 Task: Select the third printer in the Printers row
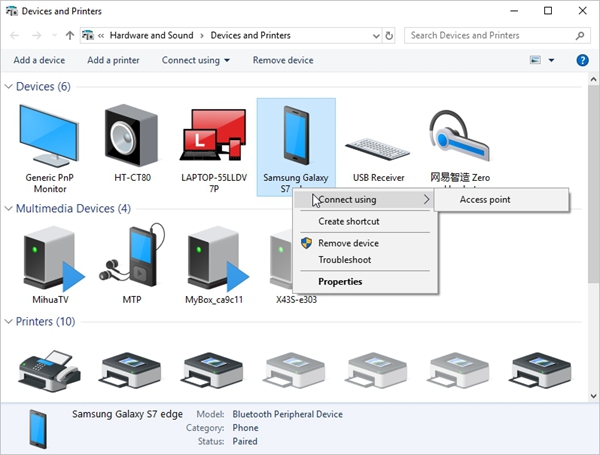(213, 370)
